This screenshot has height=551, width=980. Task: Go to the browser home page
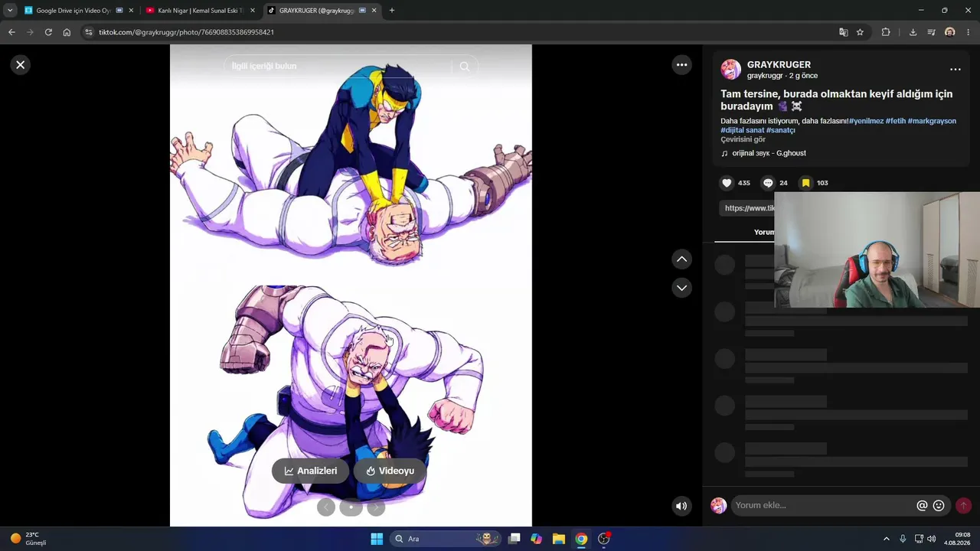67,32
